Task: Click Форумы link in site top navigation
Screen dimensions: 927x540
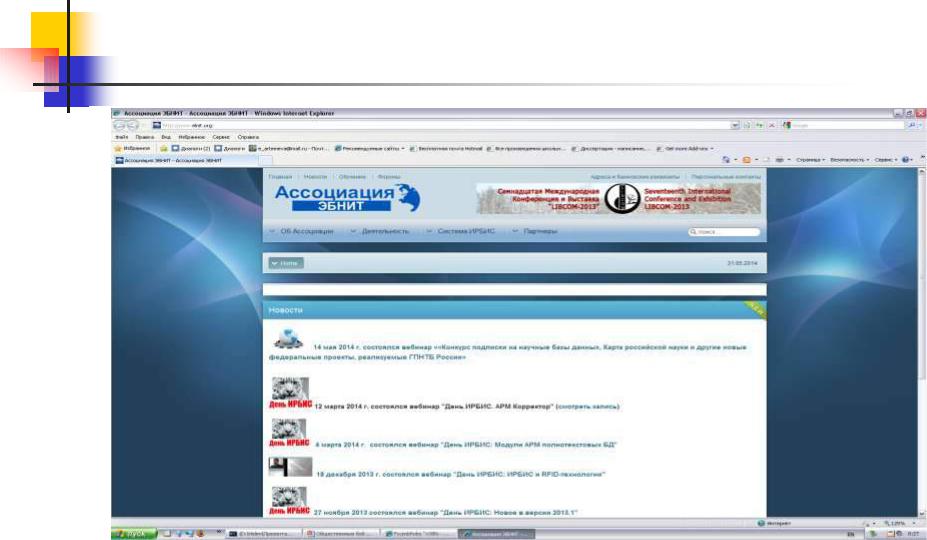Action: click(x=388, y=176)
